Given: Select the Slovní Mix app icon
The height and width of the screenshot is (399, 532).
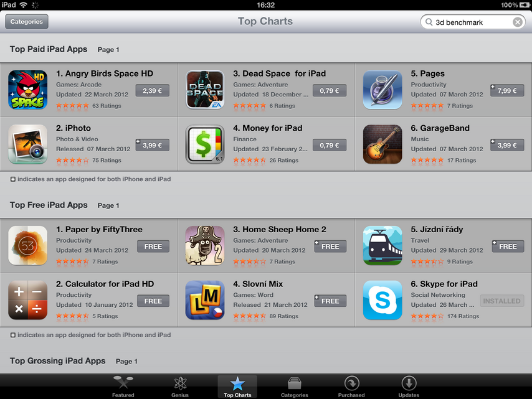Looking at the screenshot, I should (x=205, y=300).
